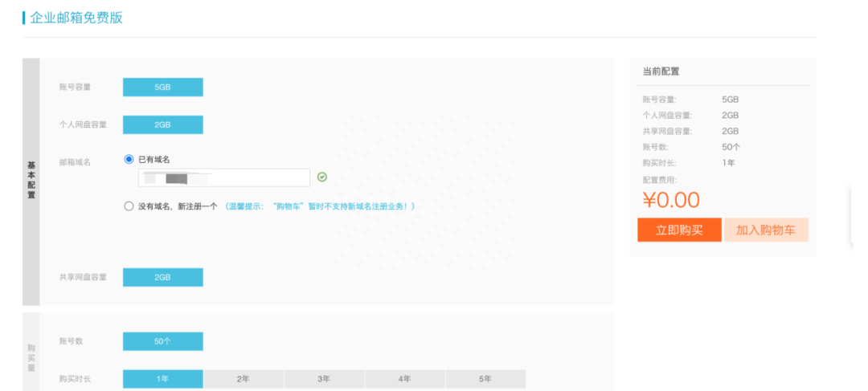Image resolution: width=868 pixels, height=391 pixels.
Task: Choose the 3年 purchase duration
Action: pos(324,379)
